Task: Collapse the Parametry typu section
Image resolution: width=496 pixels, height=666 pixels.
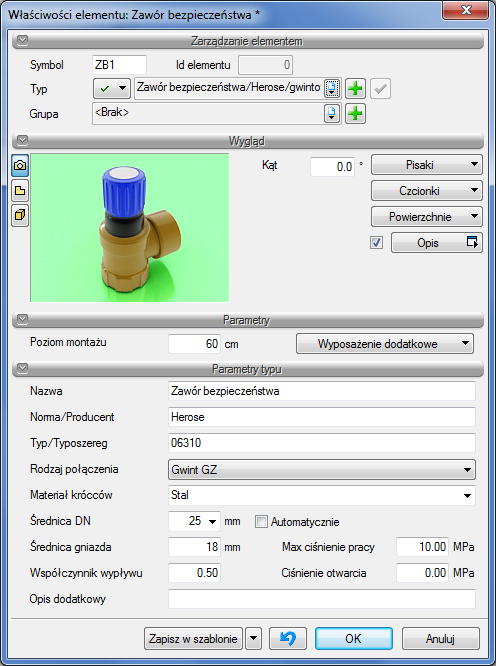Action: (x=22, y=368)
